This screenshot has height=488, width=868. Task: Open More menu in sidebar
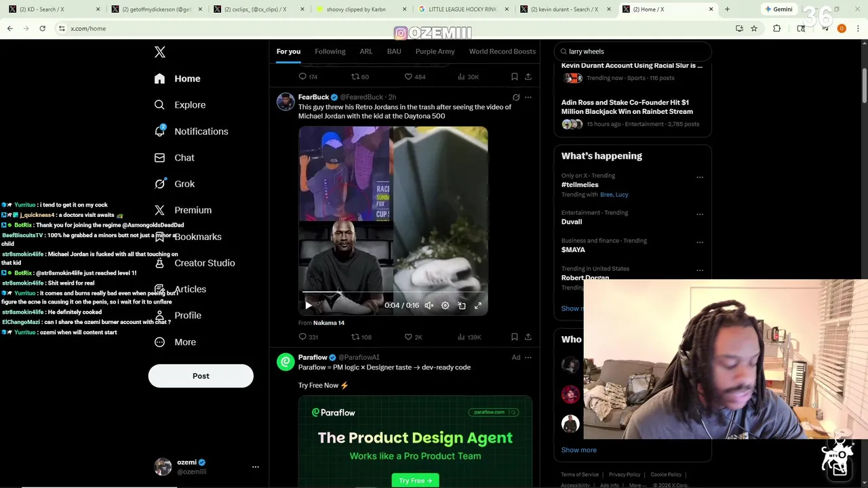(x=175, y=342)
